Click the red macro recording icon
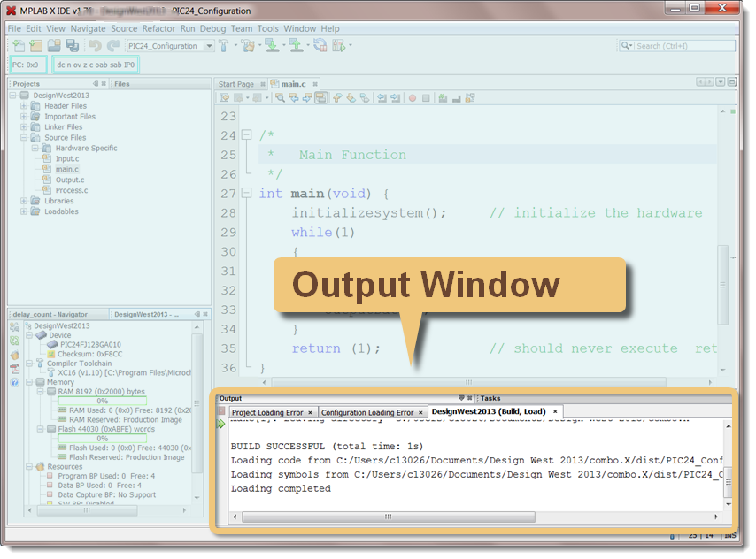The width and height of the screenshot is (756, 559). coord(412,99)
